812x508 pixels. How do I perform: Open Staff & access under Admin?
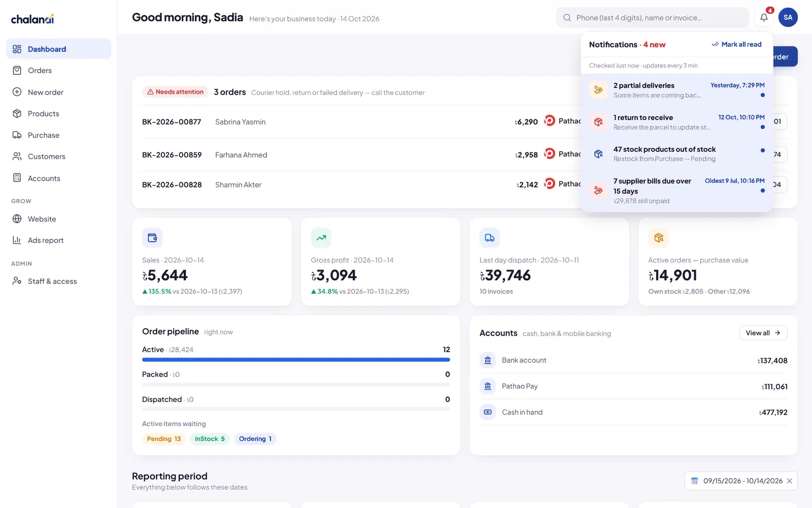(x=59, y=281)
